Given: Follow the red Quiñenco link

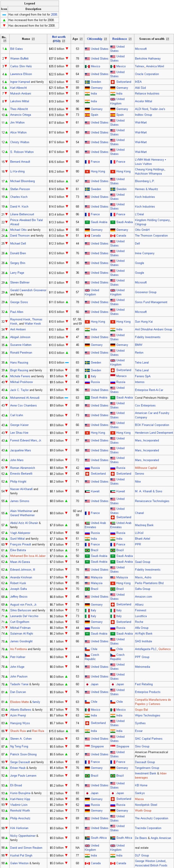Looking at the screenshot, I should pyautogui.click(x=164, y=649).
